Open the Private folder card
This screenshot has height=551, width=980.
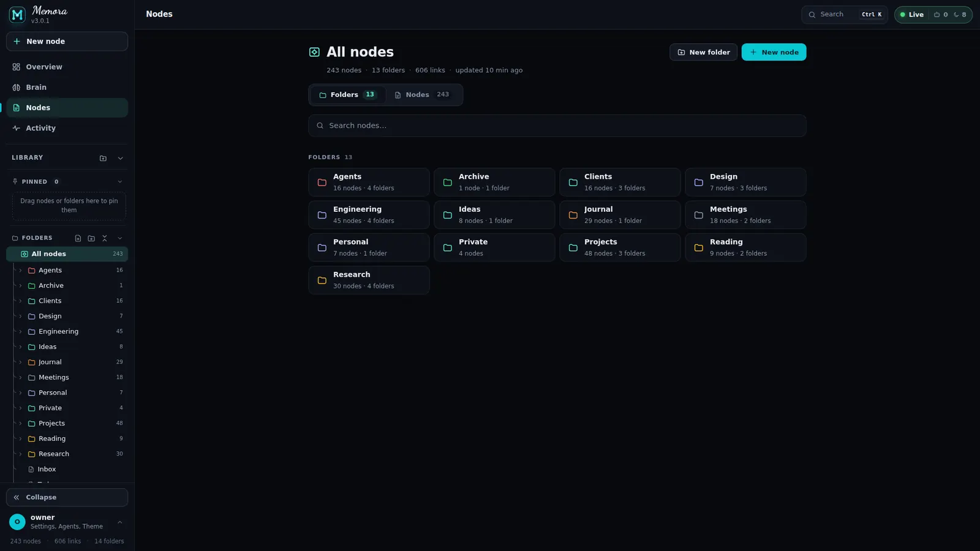[x=494, y=247]
